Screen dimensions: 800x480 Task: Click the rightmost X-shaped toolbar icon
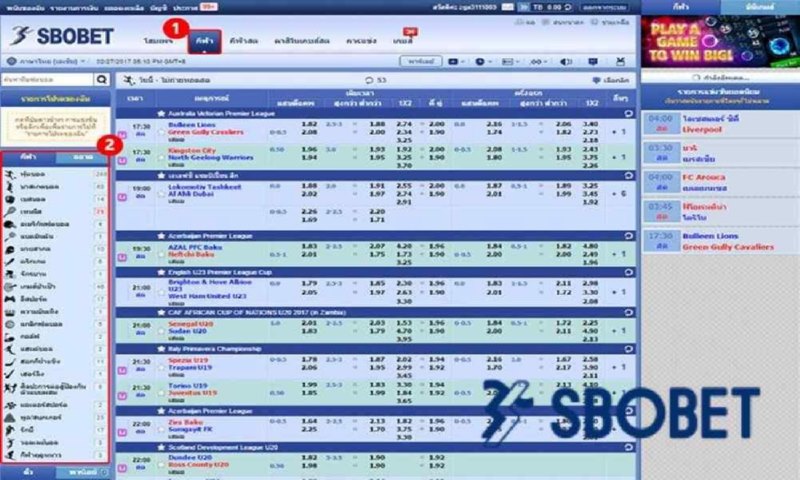[x=620, y=62]
